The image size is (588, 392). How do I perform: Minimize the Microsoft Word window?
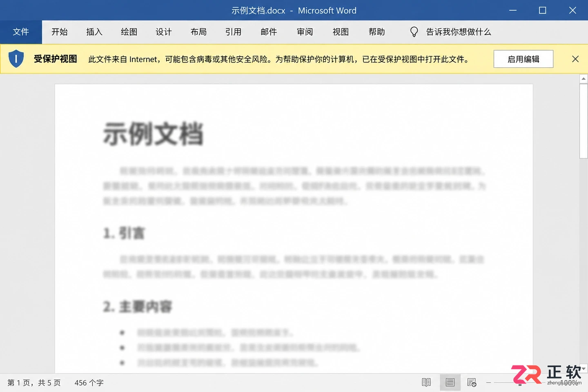click(x=513, y=10)
